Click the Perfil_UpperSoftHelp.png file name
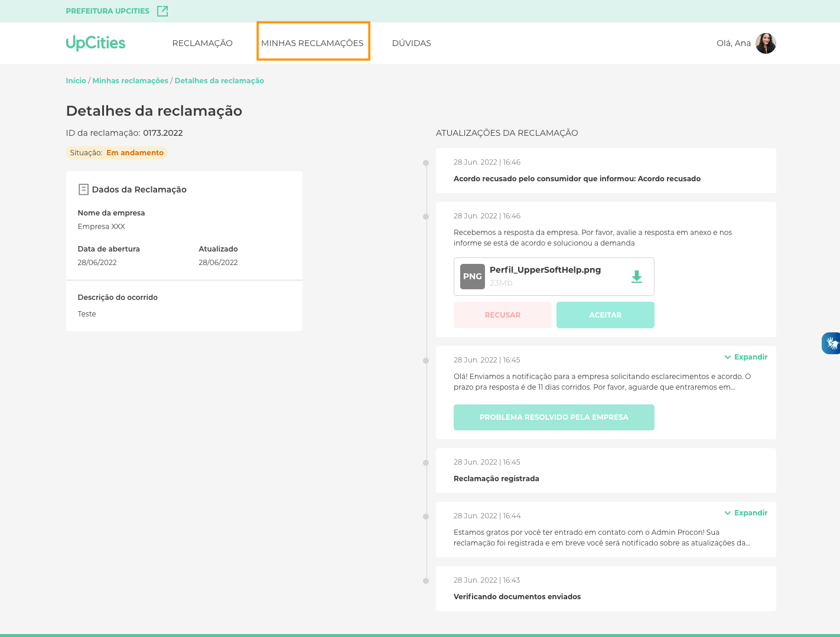The height and width of the screenshot is (637, 840). pos(545,270)
